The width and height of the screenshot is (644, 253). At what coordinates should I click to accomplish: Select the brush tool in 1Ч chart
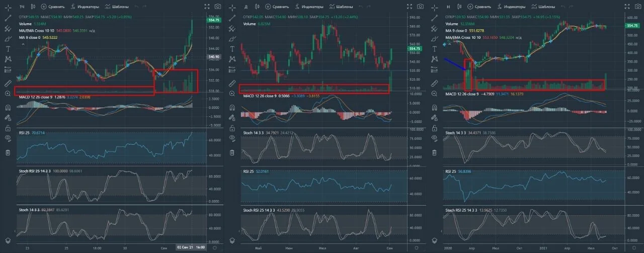(x=8, y=38)
